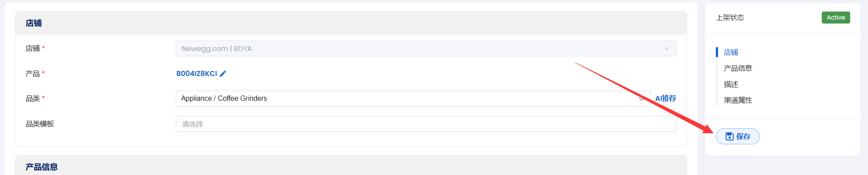Jump to 店铺 in the side navigation

tap(731, 52)
